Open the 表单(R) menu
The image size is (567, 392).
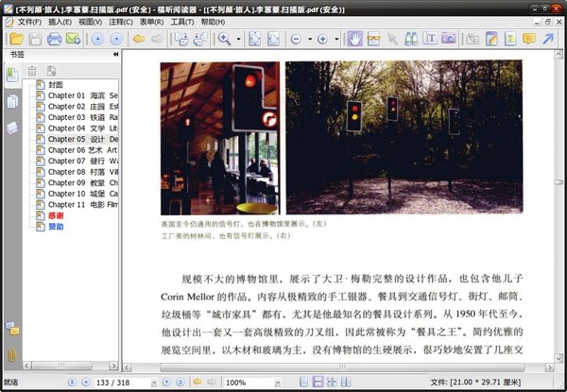(x=151, y=22)
